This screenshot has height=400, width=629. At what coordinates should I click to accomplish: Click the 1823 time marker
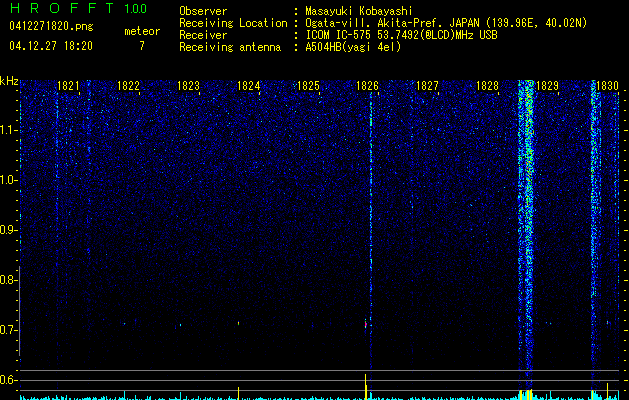click(x=188, y=86)
